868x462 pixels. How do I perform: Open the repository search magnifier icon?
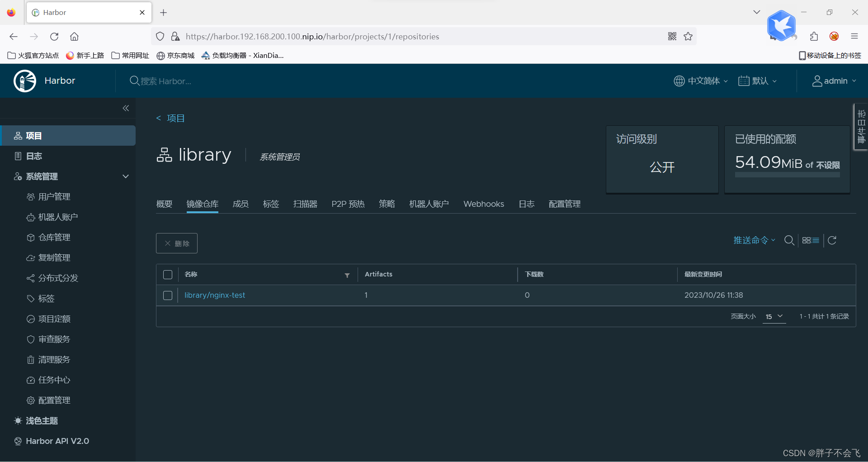(789, 240)
